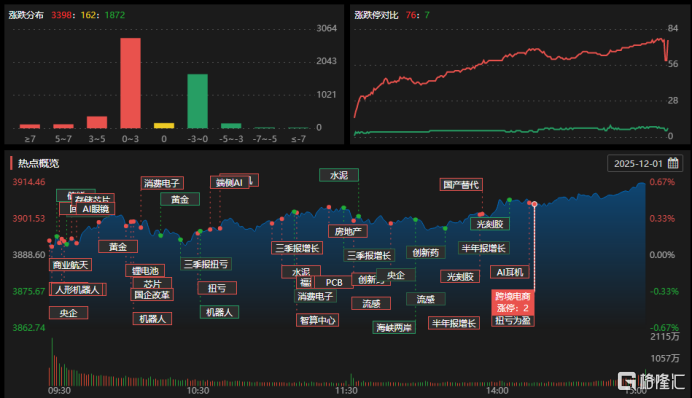692x398 pixels.
Task: Click the AI耳机 hotspot tag
Action: 510,272
